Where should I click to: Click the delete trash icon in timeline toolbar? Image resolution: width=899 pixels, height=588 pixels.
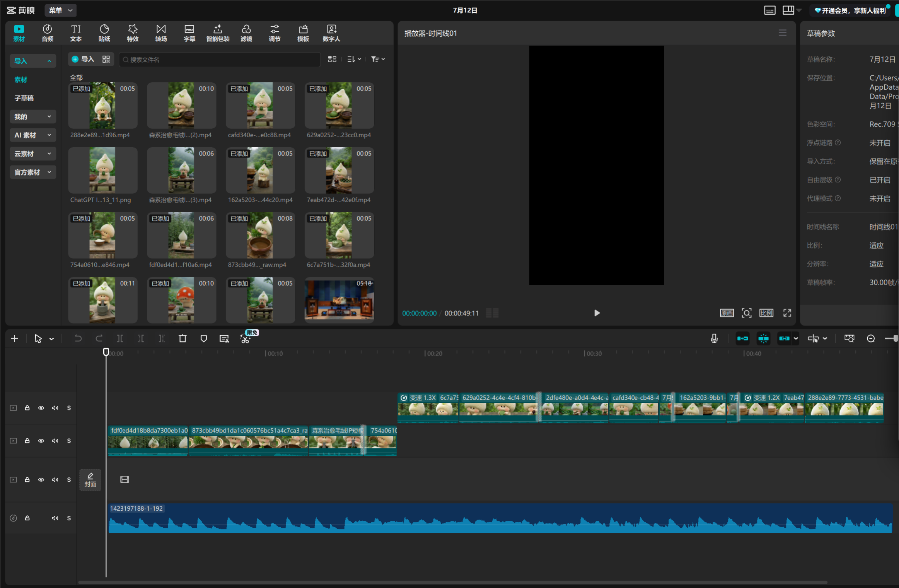tap(183, 339)
